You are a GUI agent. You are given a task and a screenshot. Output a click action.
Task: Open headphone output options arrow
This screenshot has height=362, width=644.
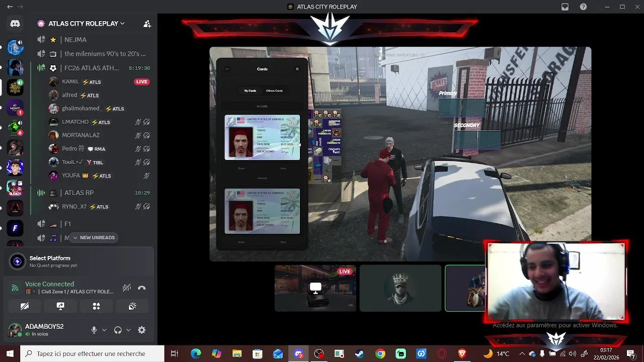pyautogui.click(x=128, y=330)
